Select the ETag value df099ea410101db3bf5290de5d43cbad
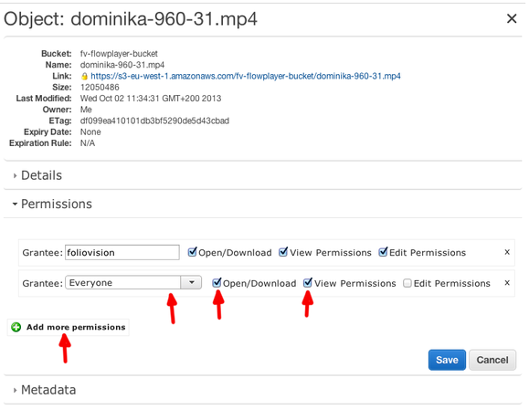The image size is (529, 420). 154,121
